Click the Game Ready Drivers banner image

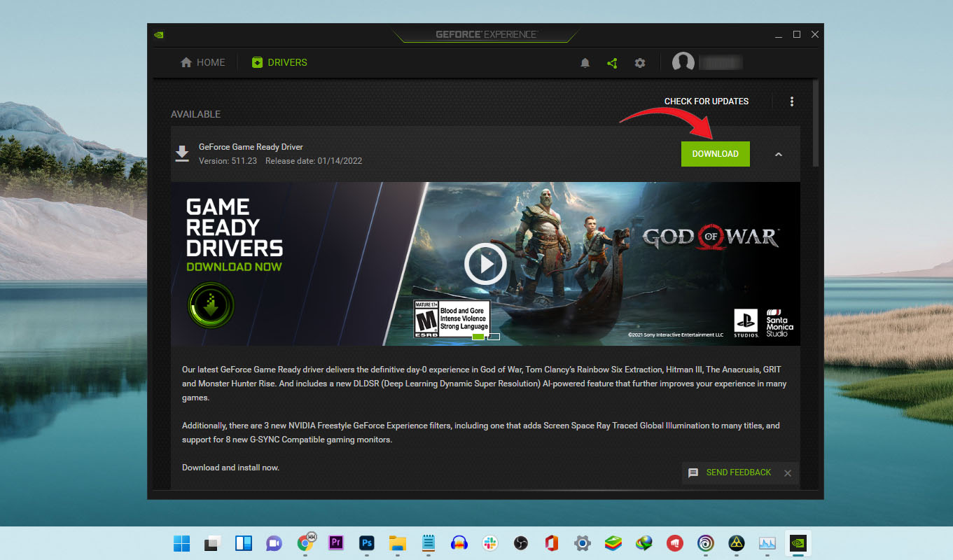(485, 264)
